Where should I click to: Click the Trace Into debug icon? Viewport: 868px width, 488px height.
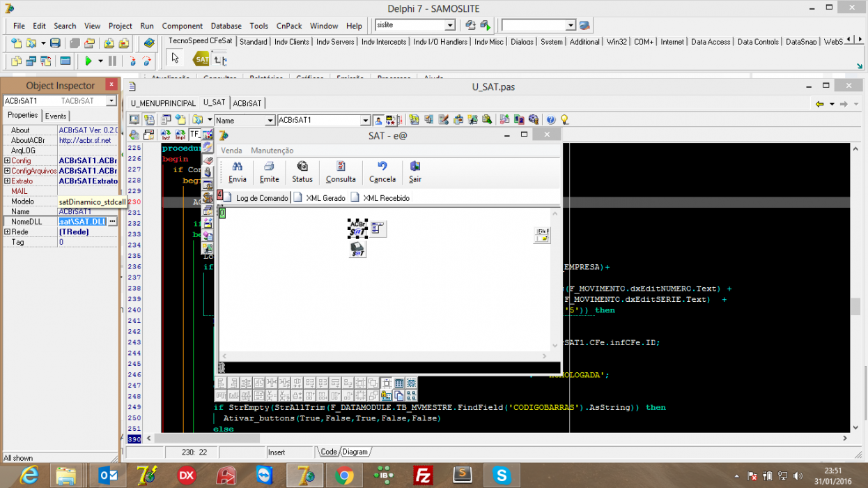pos(132,61)
